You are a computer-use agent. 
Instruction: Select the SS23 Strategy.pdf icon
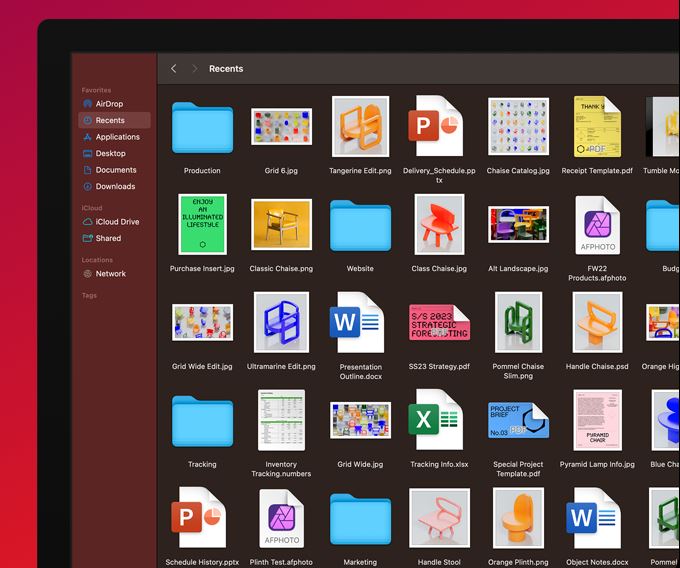pyautogui.click(x=439, y=322)
